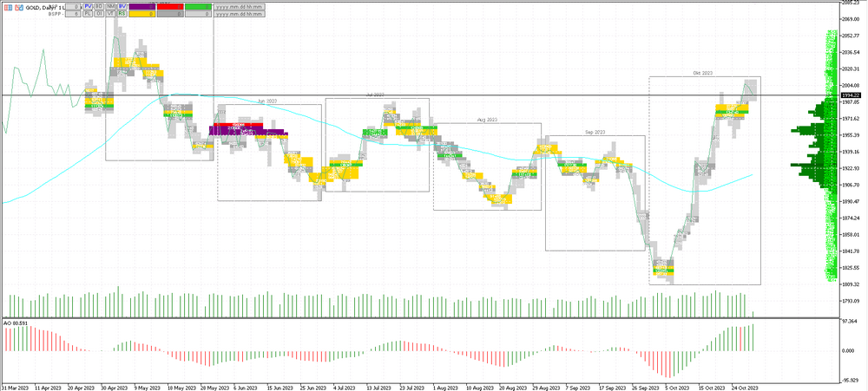Click the BSPP label text
Image resolution: width=868 pixels, height=391 pixels.
55,14
